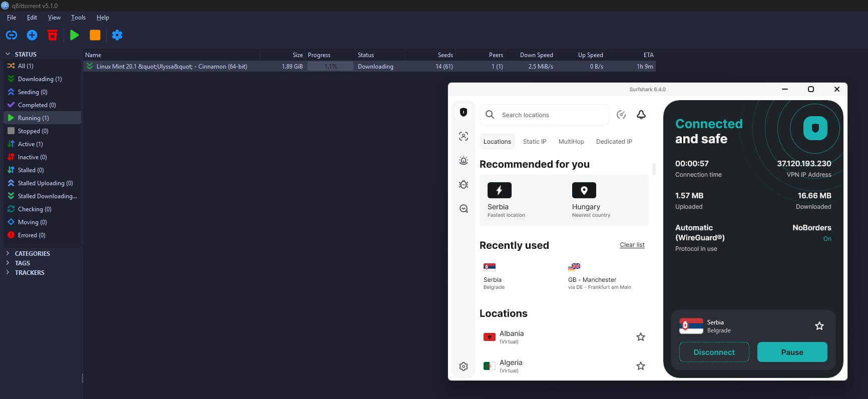Select the Active (1) status filter

tap(42, 144)
